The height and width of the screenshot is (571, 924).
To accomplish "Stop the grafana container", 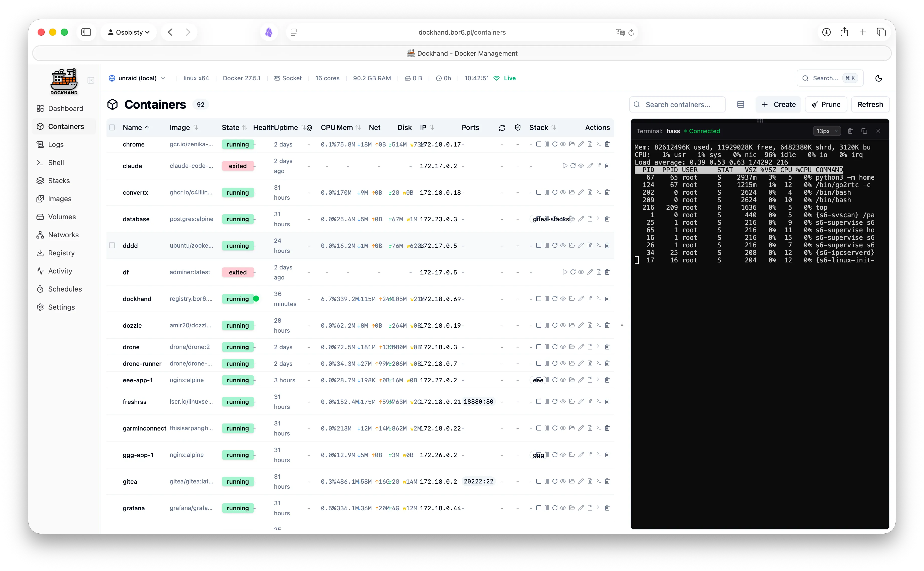I will click(539, 508).
